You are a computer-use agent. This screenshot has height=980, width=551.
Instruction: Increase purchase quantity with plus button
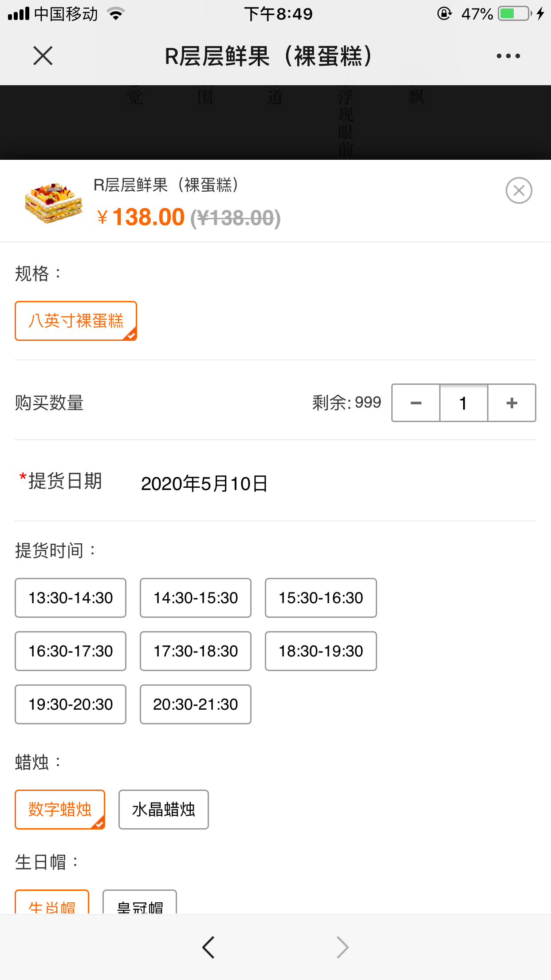[x=512, y=403]
